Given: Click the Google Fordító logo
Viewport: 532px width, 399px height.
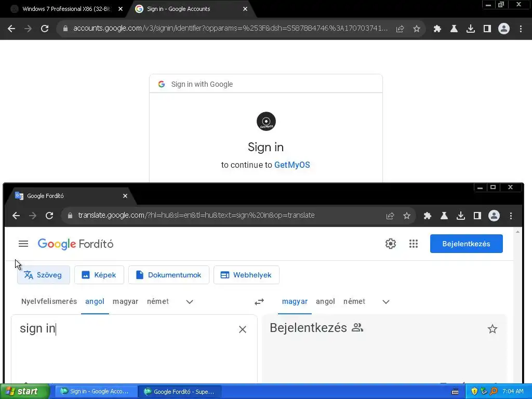Looking at the screenshot, I should point(75,244).
